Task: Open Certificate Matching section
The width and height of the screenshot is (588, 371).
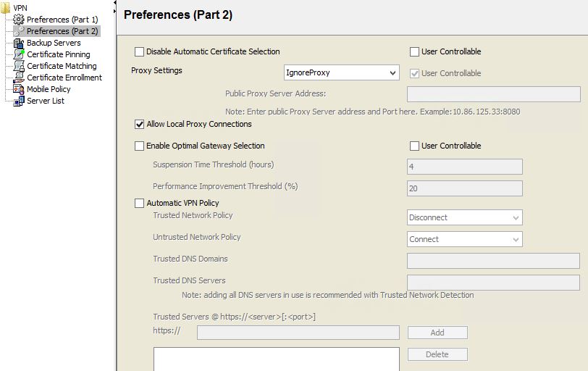Action: click(x=62, y=66)
